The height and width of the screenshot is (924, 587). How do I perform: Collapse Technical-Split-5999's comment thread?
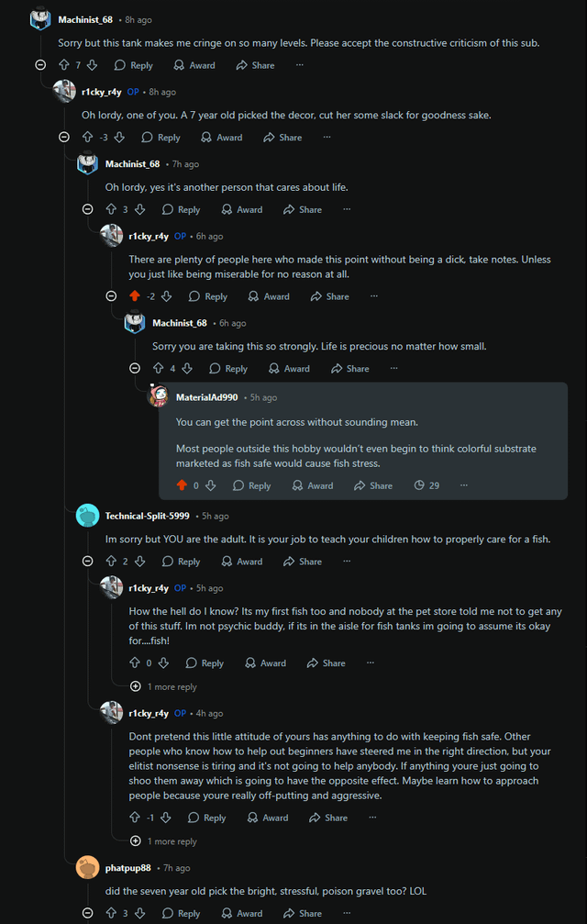click(x=88, y=562)
